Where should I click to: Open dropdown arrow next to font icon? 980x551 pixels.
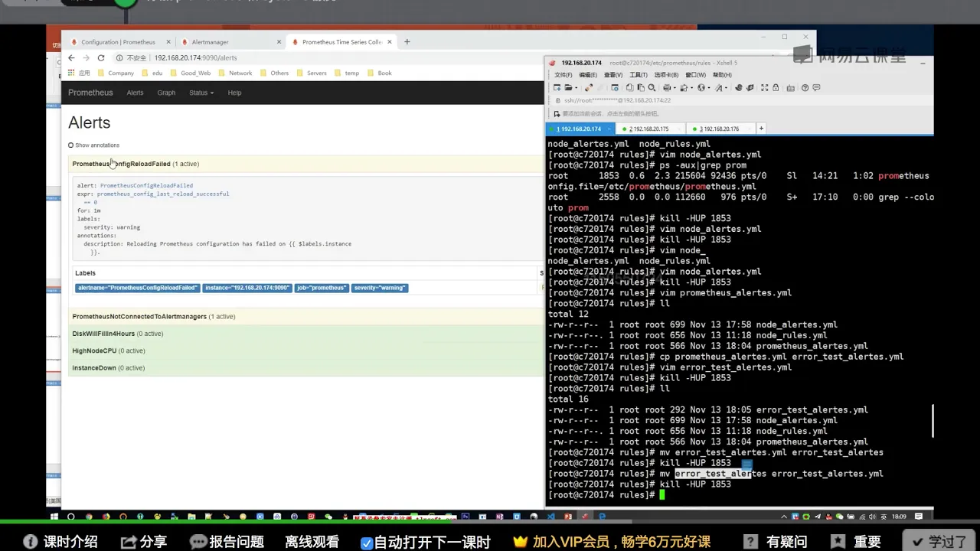pyautogui.click(x=726, y=88)
